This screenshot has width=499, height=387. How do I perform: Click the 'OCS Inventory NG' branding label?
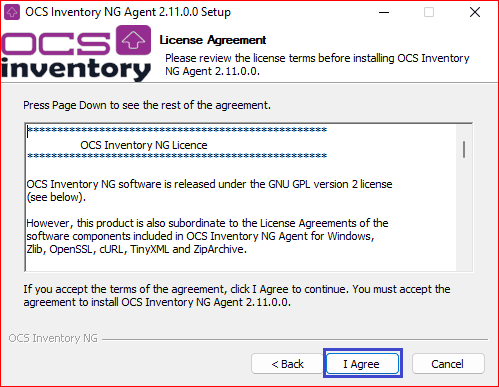53,338
